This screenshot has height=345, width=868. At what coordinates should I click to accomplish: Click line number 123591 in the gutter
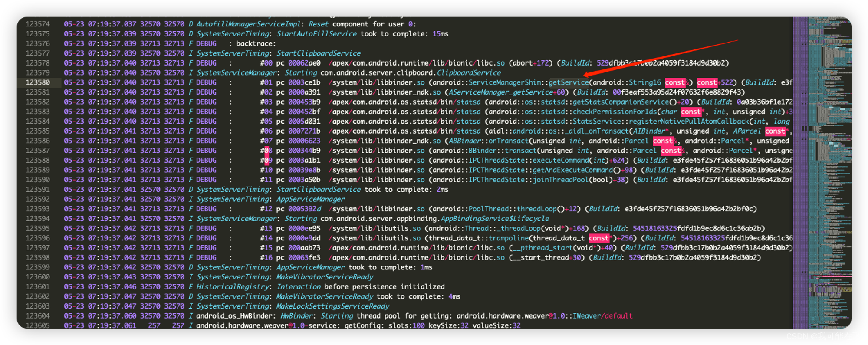coord(38,190)
